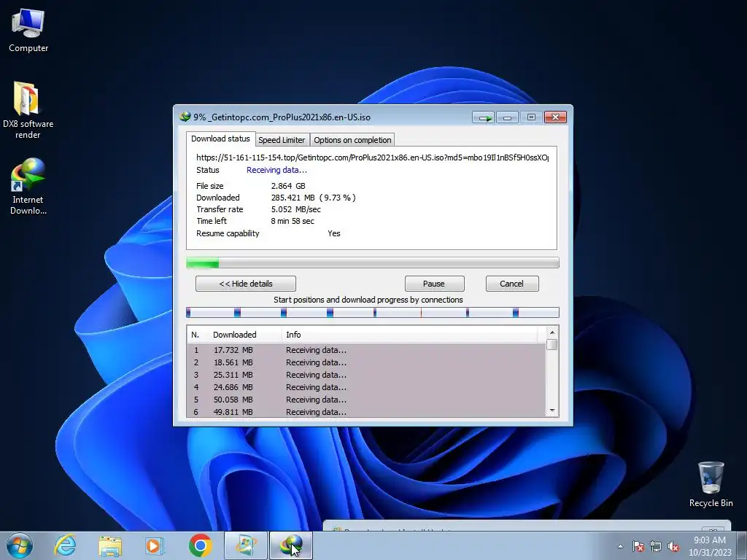
Task: Select connection row with 50.058 MB
Action: click(x=366, y=400)
